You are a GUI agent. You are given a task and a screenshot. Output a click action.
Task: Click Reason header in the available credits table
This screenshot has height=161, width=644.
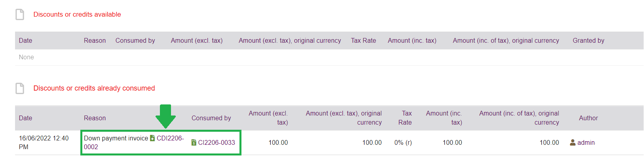coord(95,40)
